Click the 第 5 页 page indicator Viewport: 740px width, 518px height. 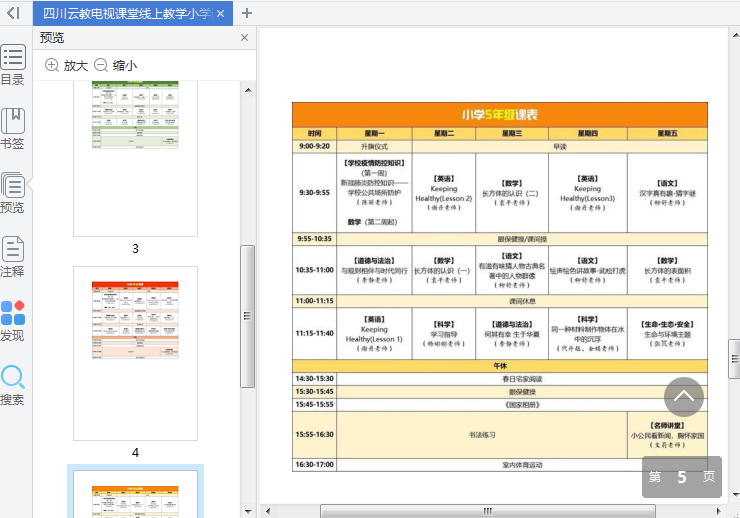point(682,477)
